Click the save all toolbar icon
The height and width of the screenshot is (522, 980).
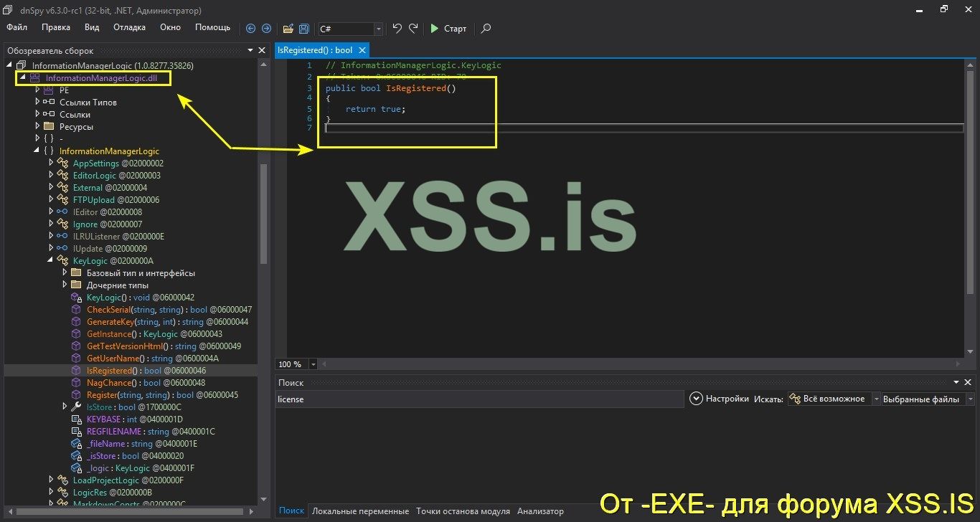(x=303, y=29)
